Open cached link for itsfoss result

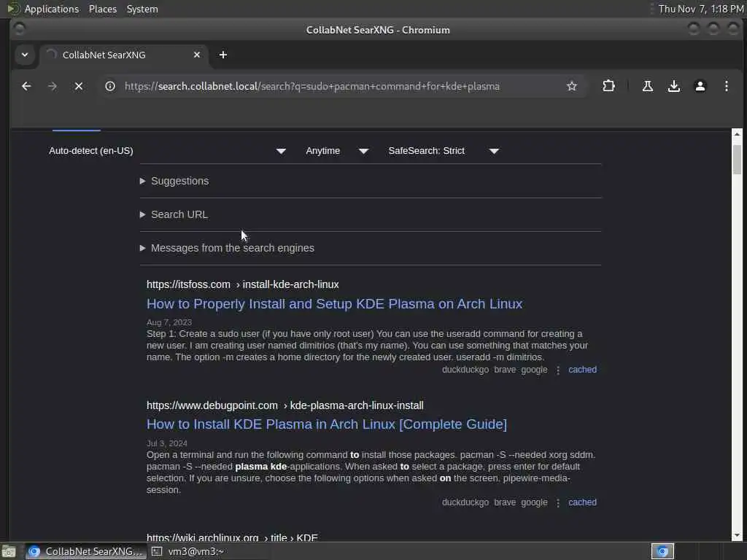(582, 370)
